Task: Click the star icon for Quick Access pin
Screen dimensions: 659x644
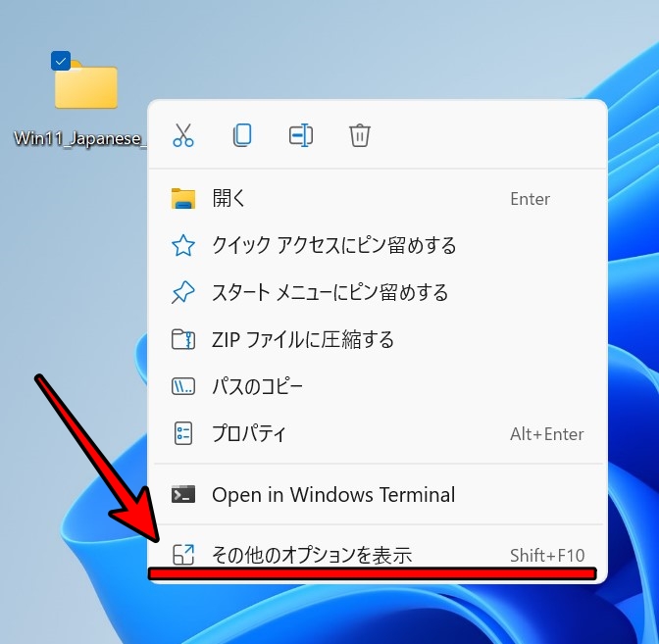Action: pos(183,246)
